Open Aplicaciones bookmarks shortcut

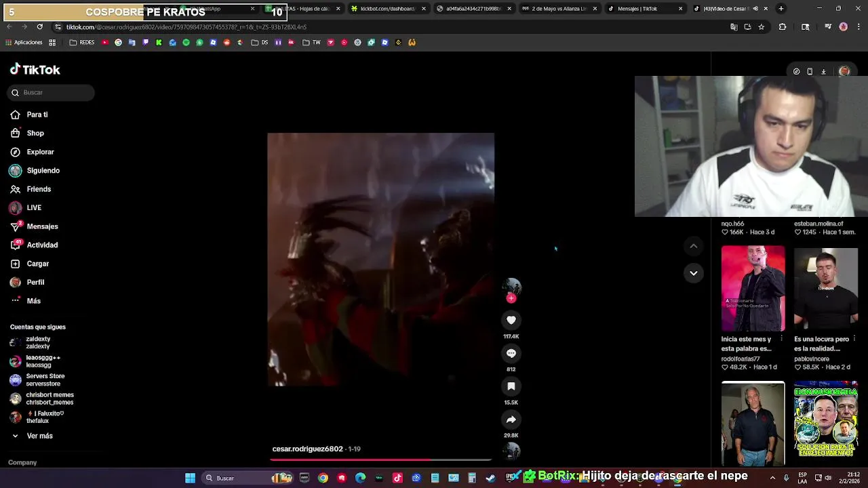(x=24, y=42)
